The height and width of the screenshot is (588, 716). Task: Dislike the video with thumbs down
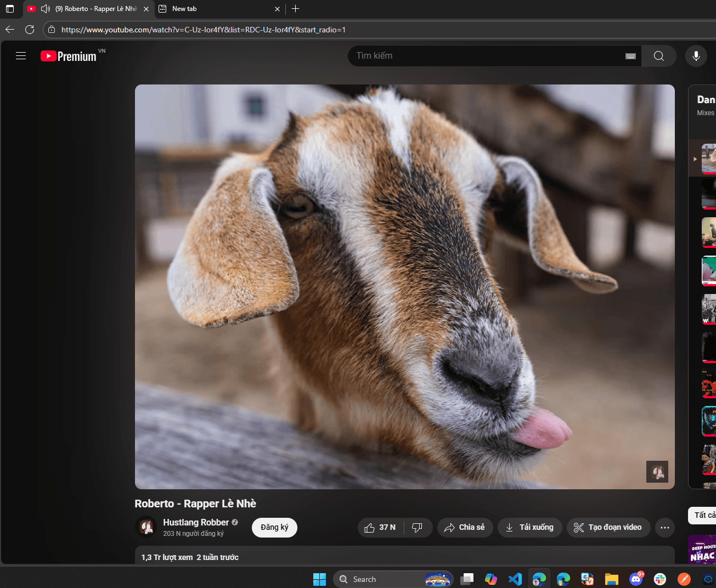coord(418,528)
